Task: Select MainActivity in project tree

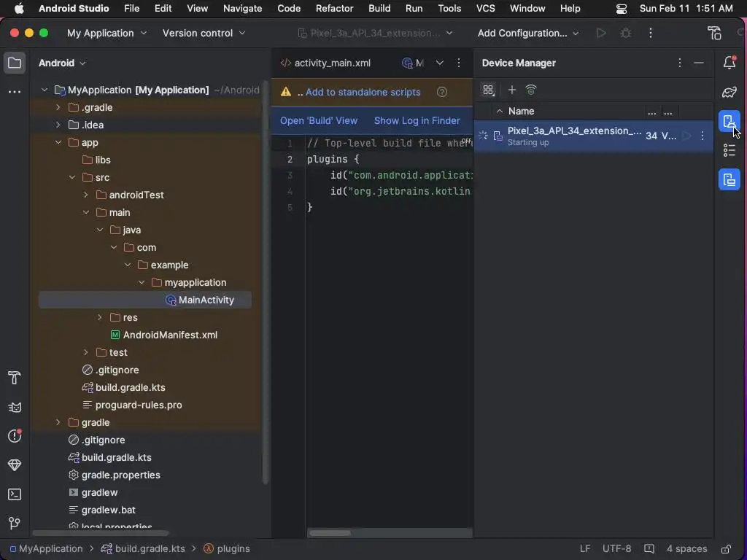Action: click(145, 300)
